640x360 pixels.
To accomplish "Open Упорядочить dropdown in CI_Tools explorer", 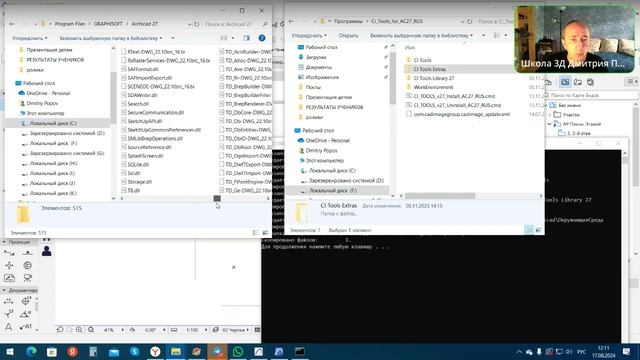I will click(x=309, y=36).
